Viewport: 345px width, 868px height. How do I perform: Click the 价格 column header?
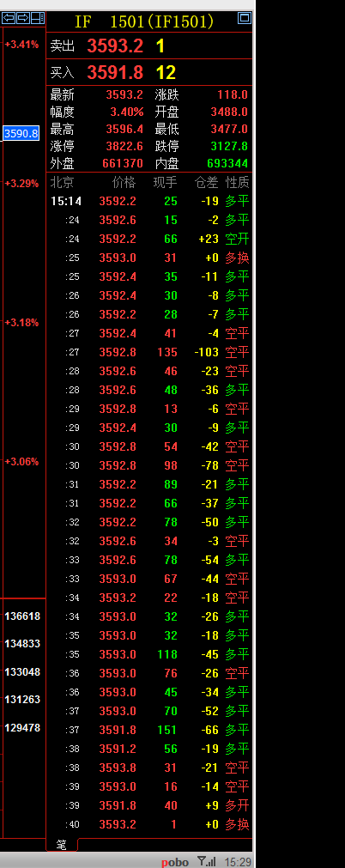pos(124,182)
